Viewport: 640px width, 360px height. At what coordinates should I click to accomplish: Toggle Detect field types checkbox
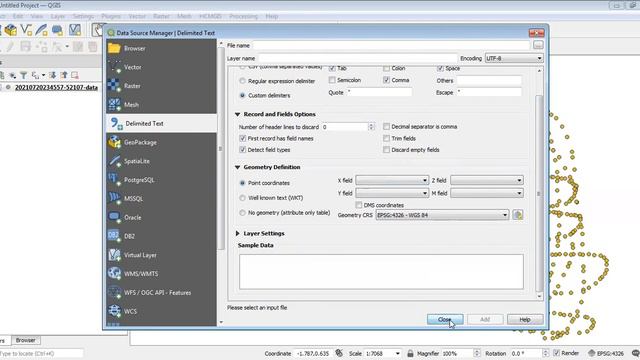pos(242,150)
